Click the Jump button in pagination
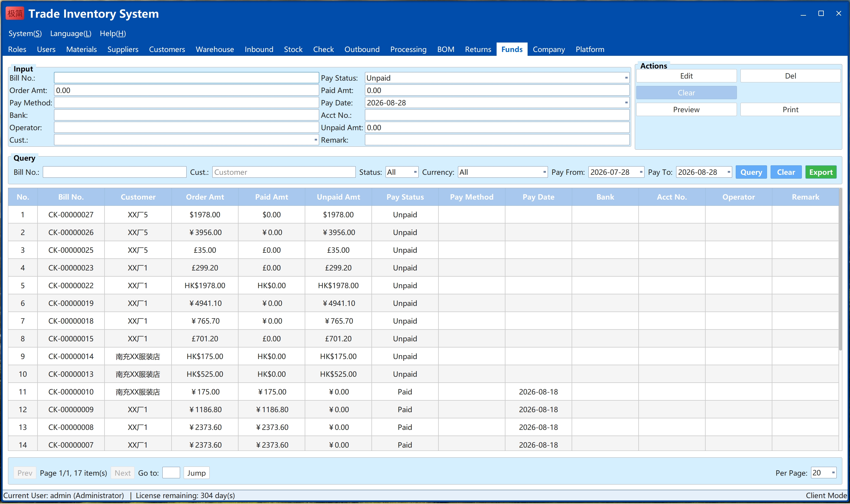Image resolution: width=850 pixels, height=504 pixels. (196, 473)
